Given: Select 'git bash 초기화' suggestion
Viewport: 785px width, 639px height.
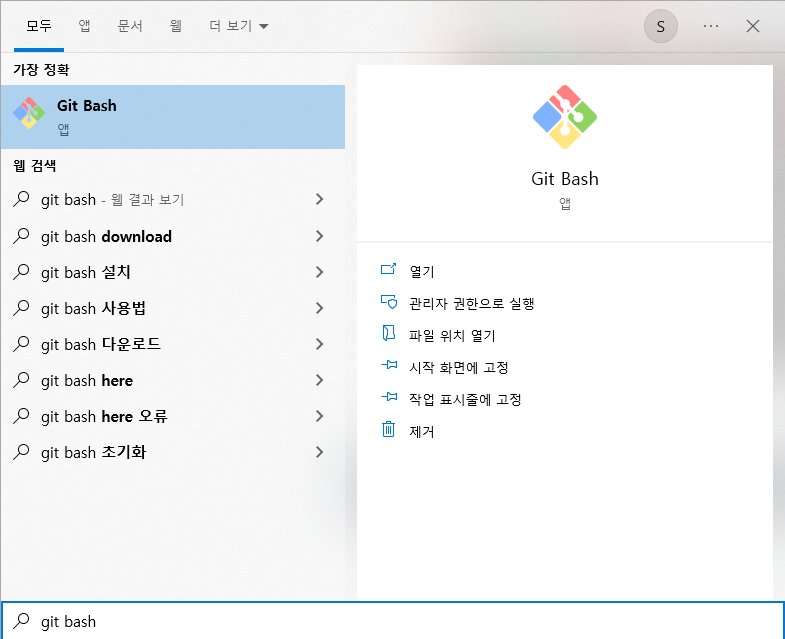Looking at the screenshot, I should tap(173, 452).
